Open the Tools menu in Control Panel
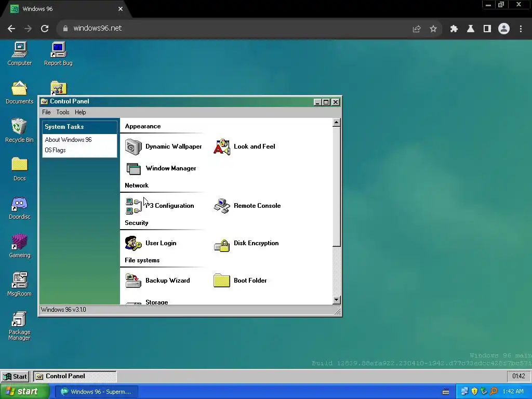 coord(63,112)
